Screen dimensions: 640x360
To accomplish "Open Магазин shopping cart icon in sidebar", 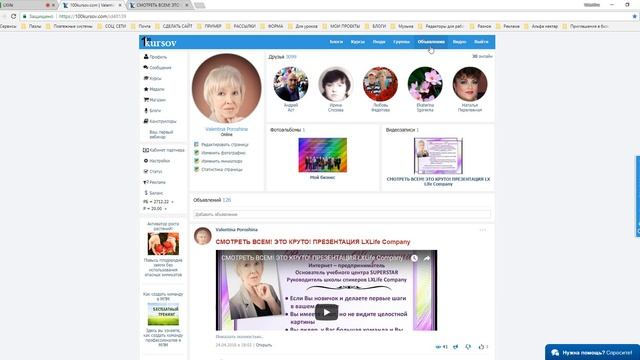I will (146, 100).
